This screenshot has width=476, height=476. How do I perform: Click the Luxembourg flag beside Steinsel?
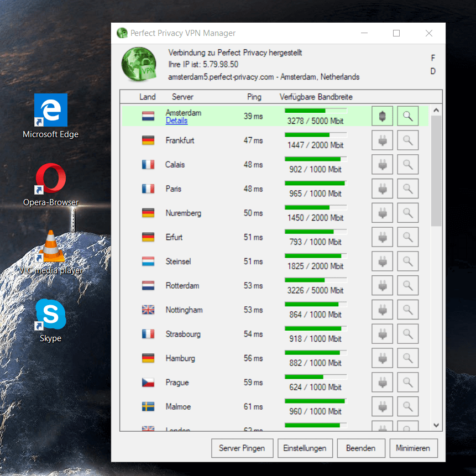tap(148, 261)
